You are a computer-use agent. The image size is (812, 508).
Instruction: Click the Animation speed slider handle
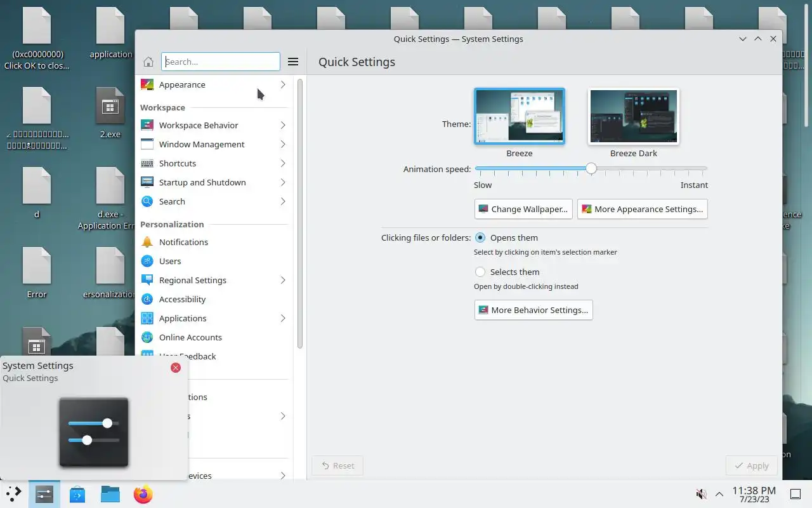tap(591, 169)
